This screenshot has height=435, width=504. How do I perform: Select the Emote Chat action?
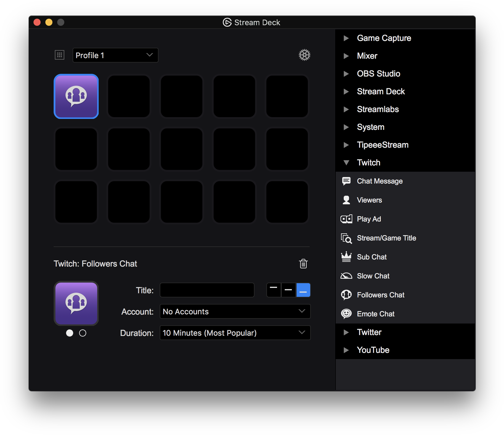point(376,314)
